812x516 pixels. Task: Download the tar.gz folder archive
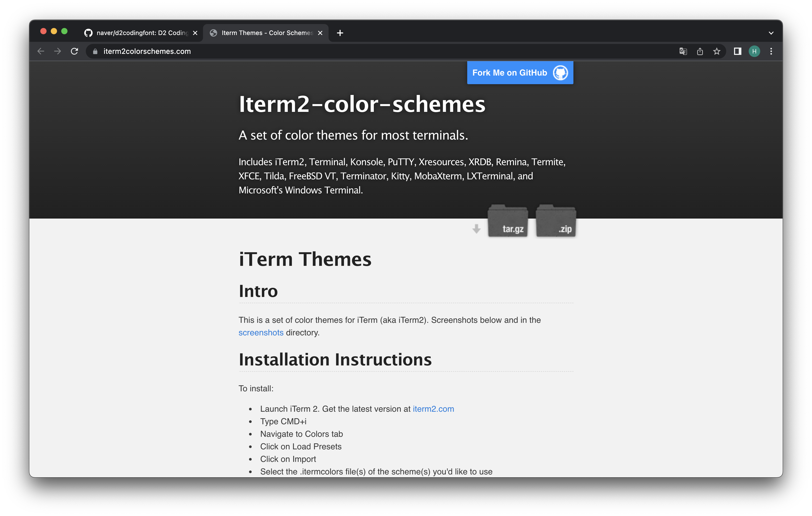click(x=508, y=221)
